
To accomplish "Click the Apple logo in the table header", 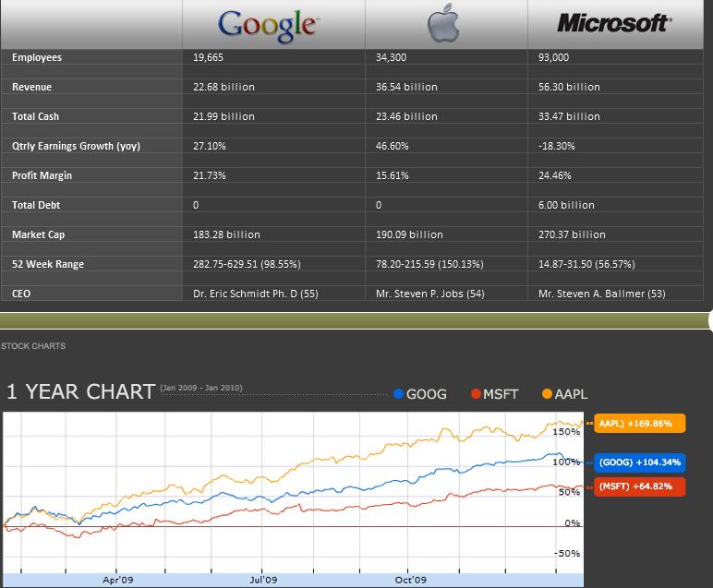I will [443, 25].
